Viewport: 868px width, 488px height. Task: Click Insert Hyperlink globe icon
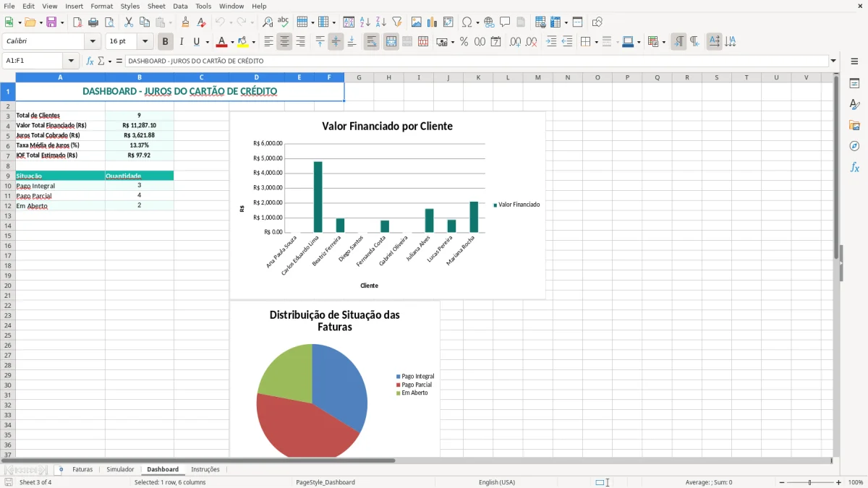pos(489,22)
